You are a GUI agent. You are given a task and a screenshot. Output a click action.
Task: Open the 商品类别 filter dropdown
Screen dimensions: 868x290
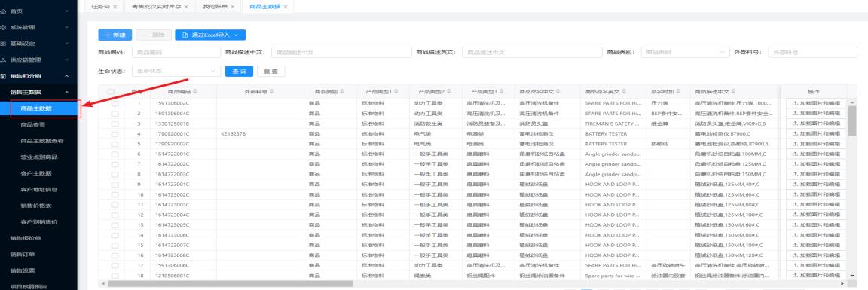[686, 52]
